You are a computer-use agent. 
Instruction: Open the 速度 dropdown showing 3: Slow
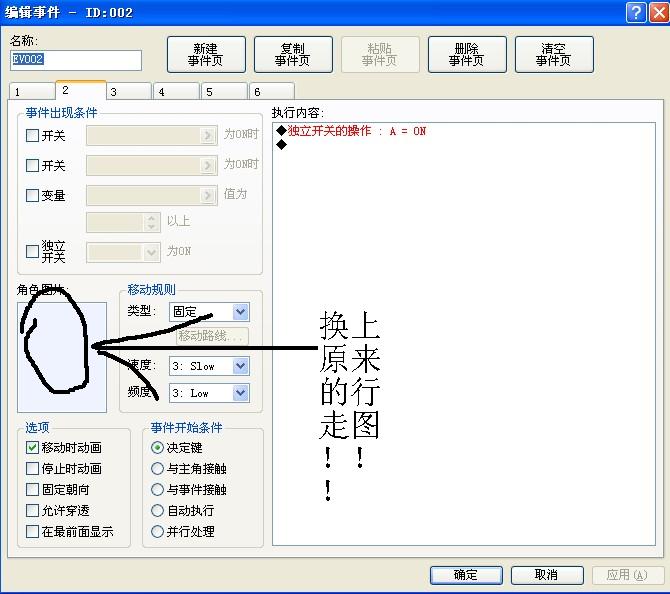[x=209, y=366]
